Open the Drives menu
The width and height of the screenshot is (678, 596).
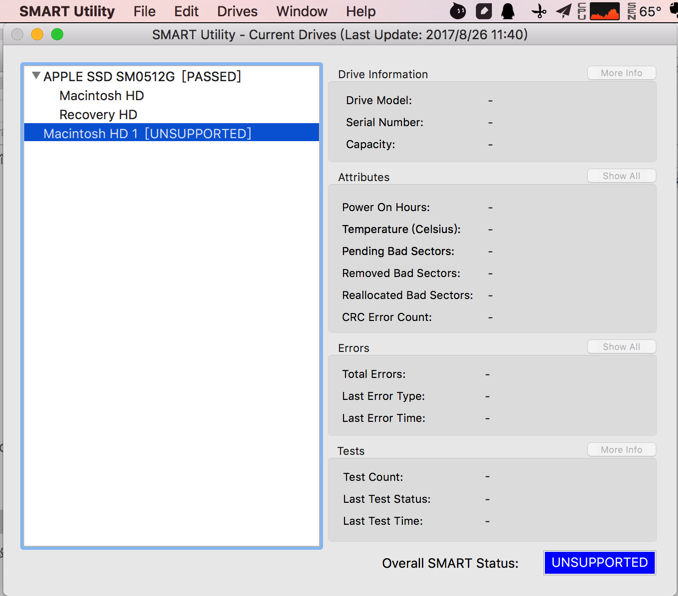(237, 11)
